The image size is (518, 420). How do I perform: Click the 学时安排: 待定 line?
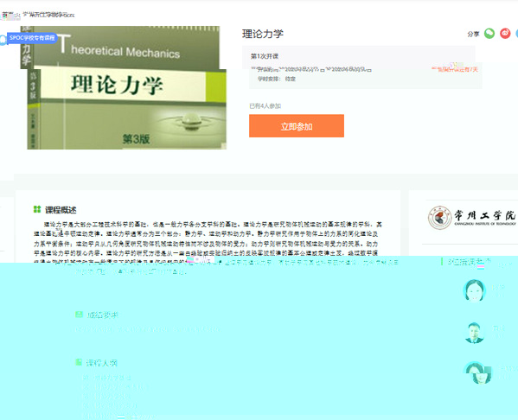tap(277, 79)
